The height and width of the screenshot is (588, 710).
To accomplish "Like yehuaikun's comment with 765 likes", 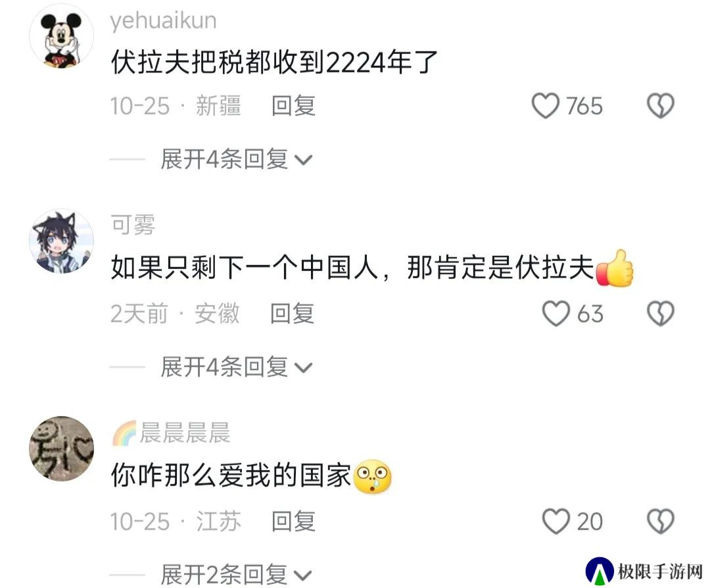I will pyautogui.click(x=545, y=106).
